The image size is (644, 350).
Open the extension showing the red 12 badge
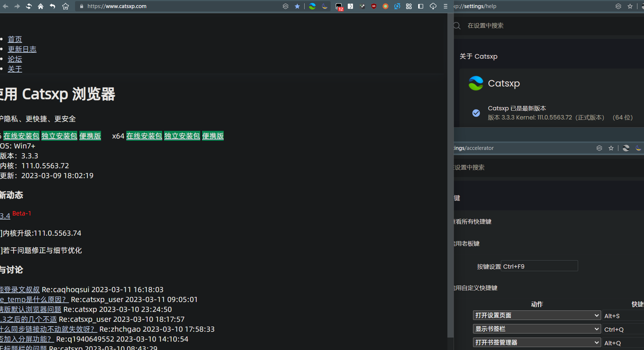(339, 7)
